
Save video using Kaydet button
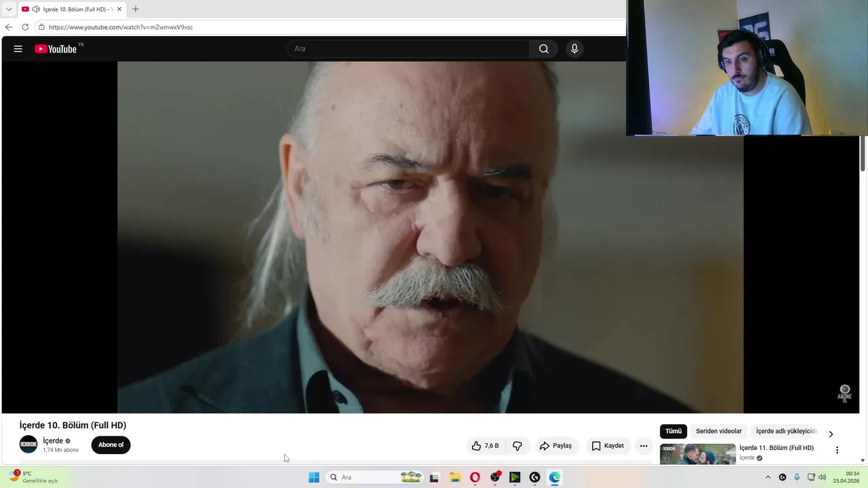(x=608, y=445)
